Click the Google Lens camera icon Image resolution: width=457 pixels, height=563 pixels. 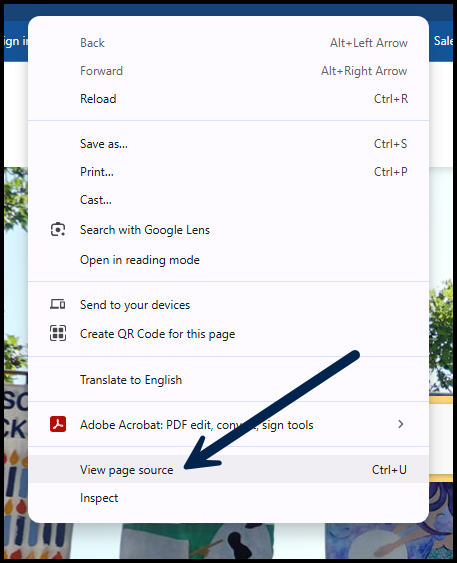[58, 229]
